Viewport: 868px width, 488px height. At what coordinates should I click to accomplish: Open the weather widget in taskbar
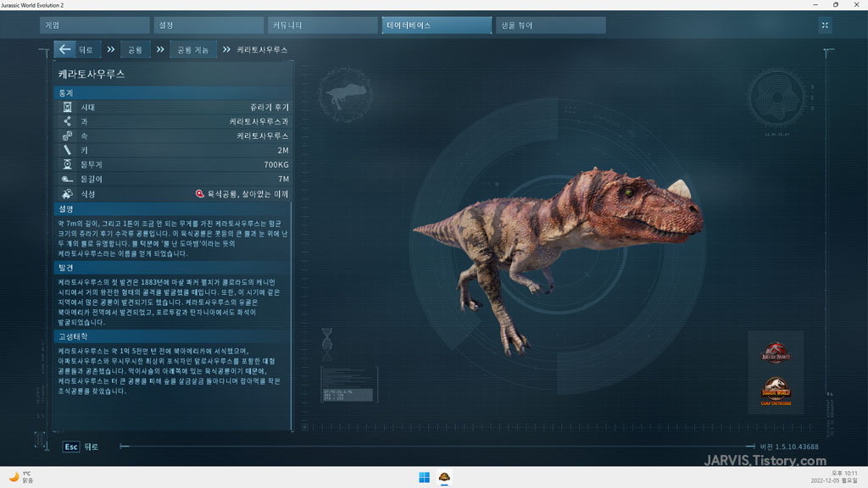(21, 477)
